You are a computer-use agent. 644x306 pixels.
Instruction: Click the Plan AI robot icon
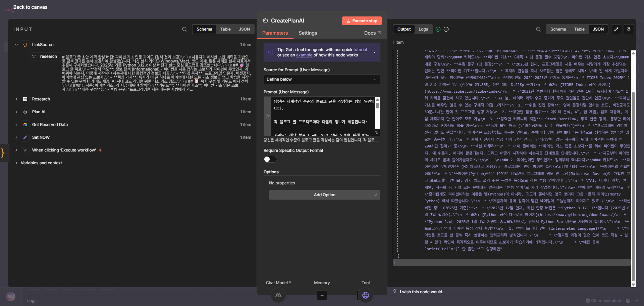pos(25,112)
